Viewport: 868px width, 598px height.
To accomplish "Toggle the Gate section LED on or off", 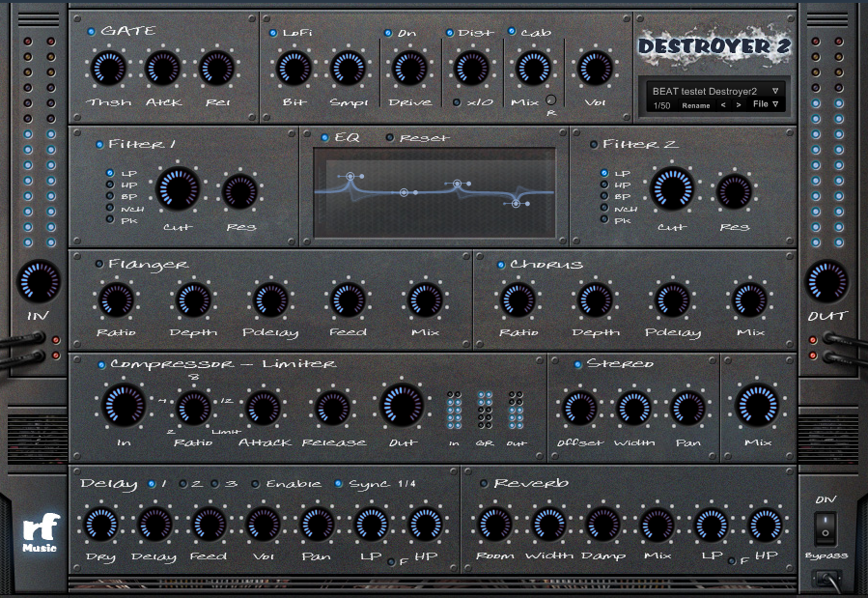I will point(92,32).
